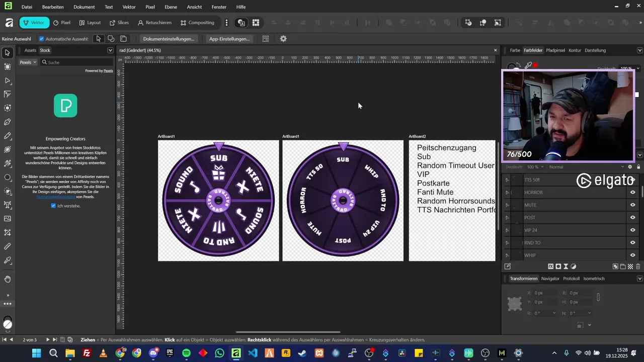Viewport: 644px width, 362px height.
Task: Hide the VIP 24 layer
Action: coord(633,230)
